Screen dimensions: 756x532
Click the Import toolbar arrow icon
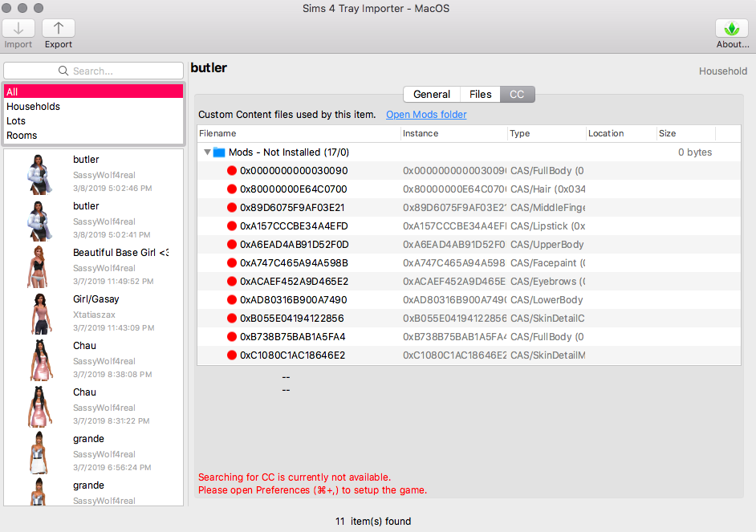(18, 28)
